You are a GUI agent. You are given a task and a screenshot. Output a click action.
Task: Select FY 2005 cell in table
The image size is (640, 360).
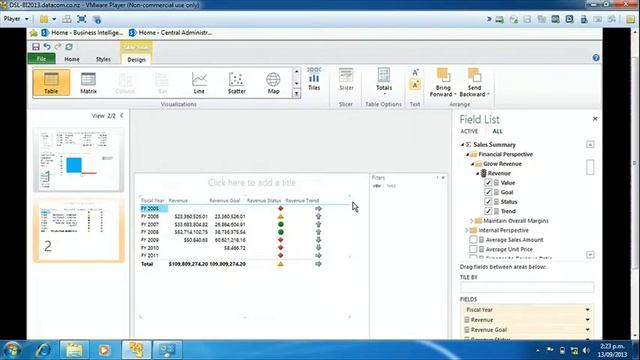pos(153,209)
